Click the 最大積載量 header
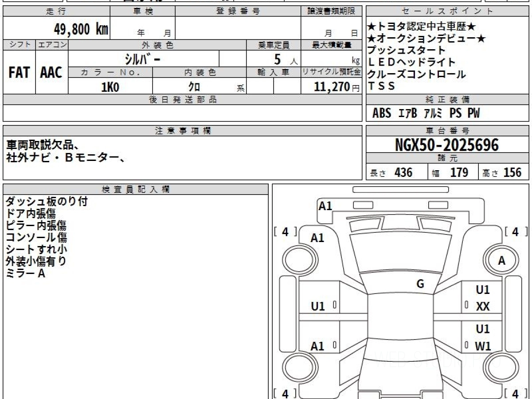The width and height of the screenshot is (532, 399). point(331,45)
